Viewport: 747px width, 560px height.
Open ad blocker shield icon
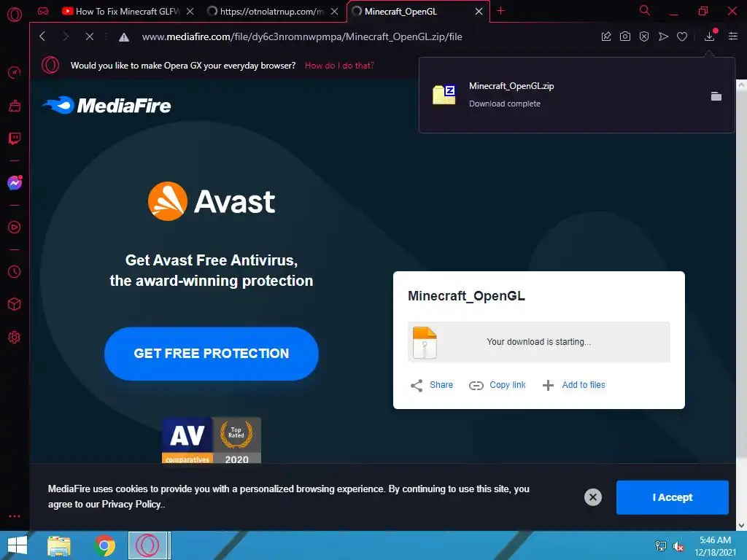coord(644,36)
